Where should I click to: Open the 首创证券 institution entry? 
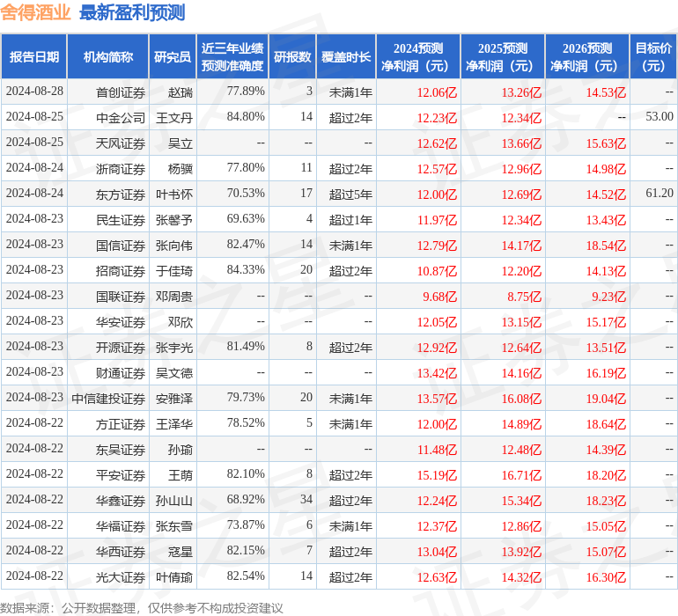pyautogui.click(x=120, y=92)
